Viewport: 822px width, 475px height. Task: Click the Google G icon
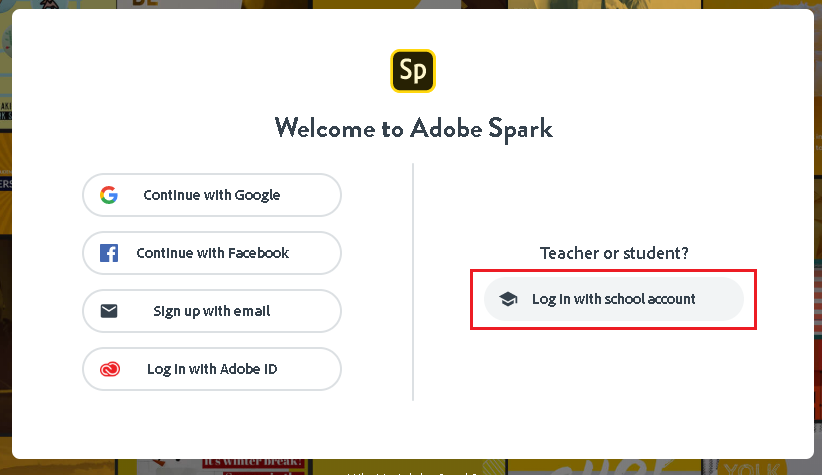click(x=109, y=195)
